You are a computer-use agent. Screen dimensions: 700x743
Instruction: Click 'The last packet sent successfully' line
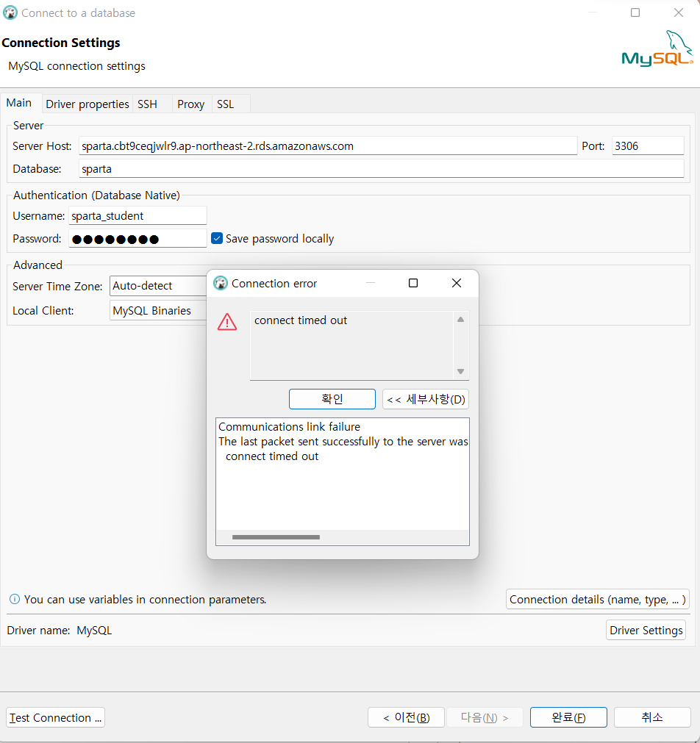(x=343, y=441)
